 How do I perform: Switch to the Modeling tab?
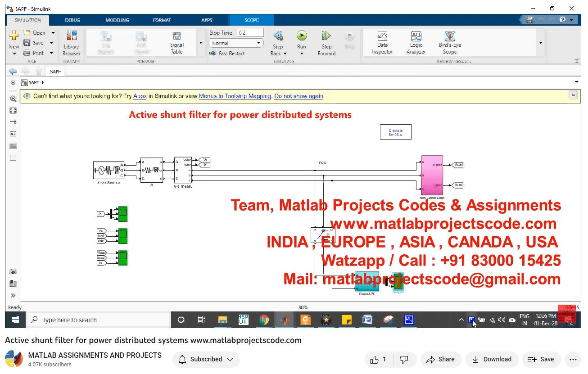point(117,20)
